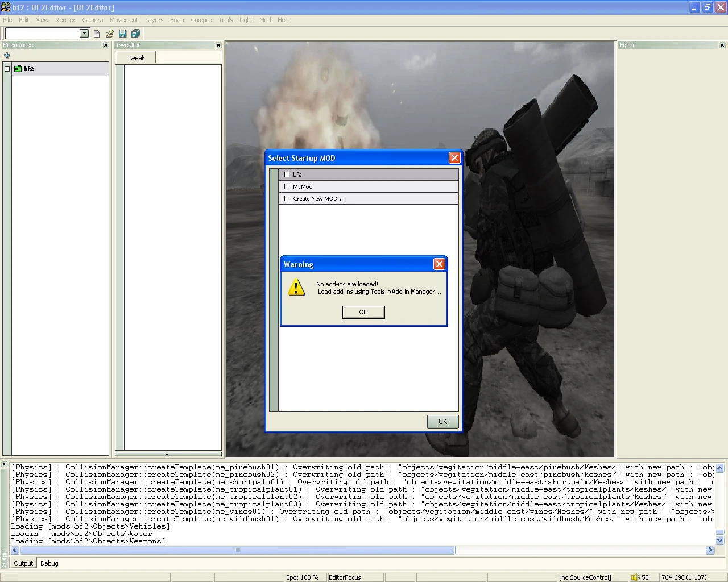This screenshot has height=582, width=728.
Task: Click the output log vertical scrollbar thumb
Action: pos(720,533)
